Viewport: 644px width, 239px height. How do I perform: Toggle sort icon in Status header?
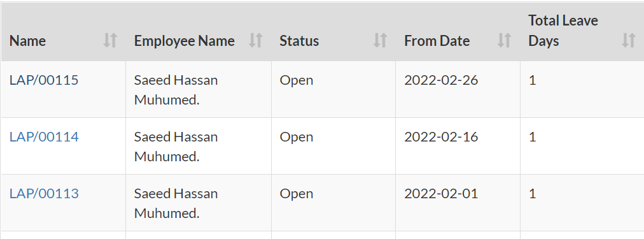click(x=380, y=41)
